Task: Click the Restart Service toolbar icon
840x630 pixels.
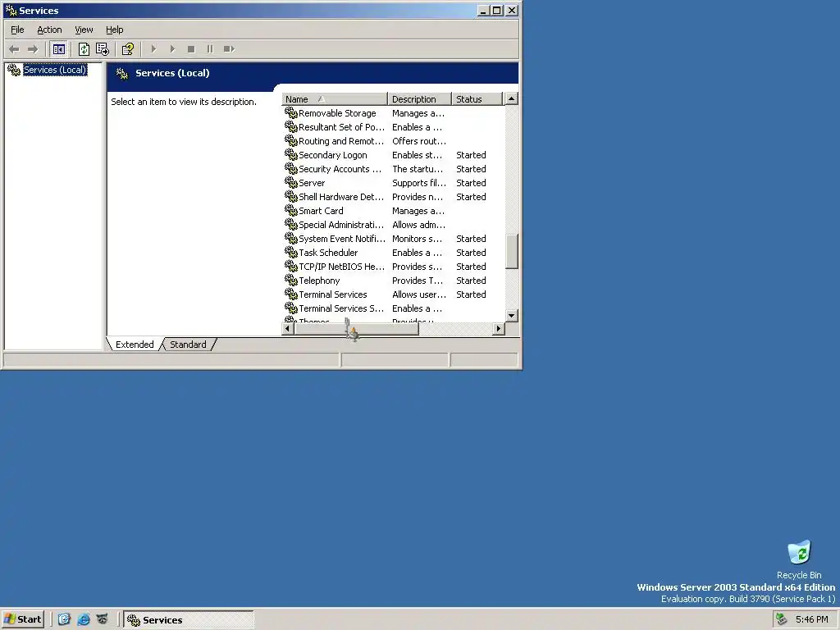Action: 229,49
